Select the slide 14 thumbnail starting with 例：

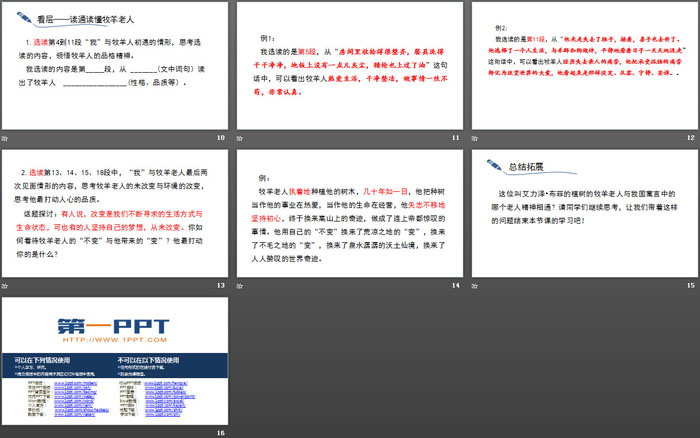(x=348, y=214)
